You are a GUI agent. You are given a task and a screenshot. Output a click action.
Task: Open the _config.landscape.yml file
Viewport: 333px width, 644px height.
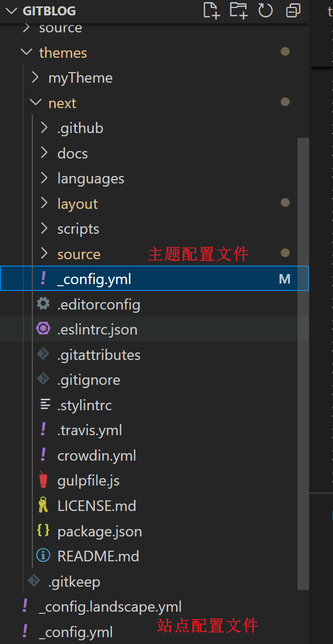[x=110, y=607]
